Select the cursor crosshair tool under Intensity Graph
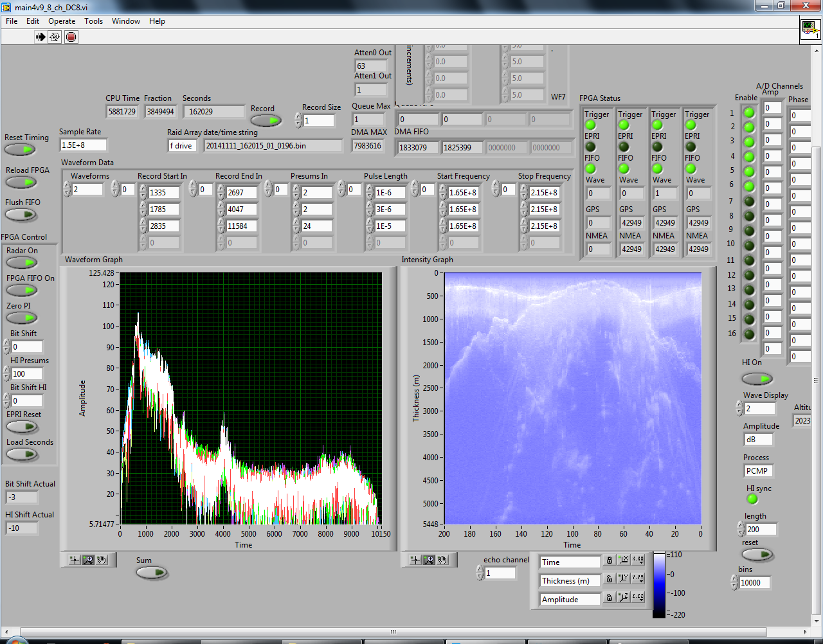The image size is (823, 644). [x=415, y=560]
